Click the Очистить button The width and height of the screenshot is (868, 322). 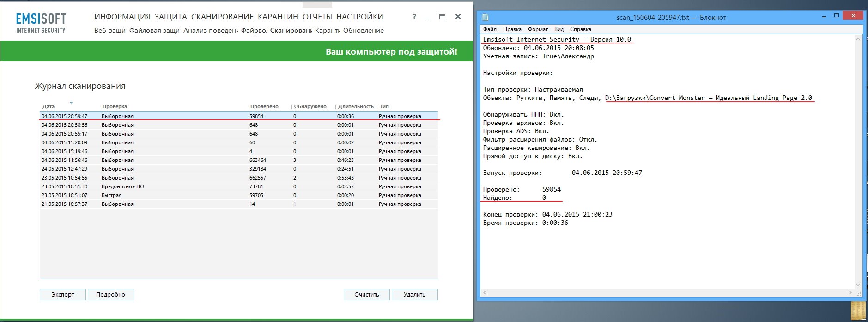tap(367, 294)
